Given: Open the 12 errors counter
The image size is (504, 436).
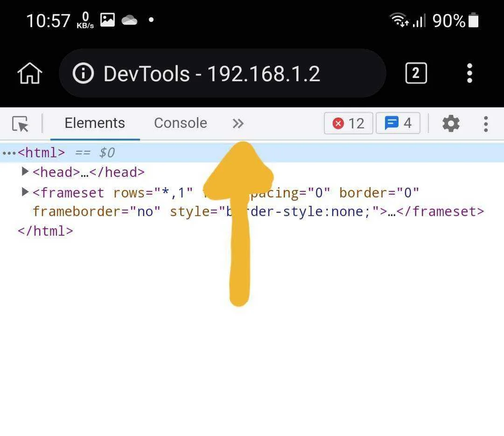Looking at the screenshot, I should 349,123.
